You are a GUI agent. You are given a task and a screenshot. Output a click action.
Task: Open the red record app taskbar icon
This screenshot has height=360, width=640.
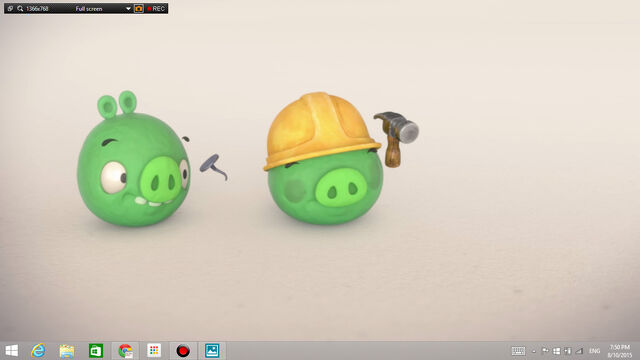coord(183,351)
